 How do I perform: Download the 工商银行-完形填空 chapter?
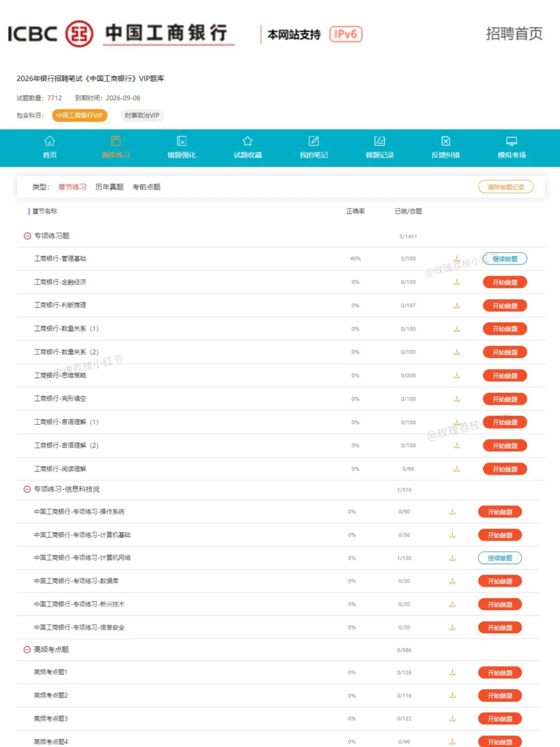(457, 399)
